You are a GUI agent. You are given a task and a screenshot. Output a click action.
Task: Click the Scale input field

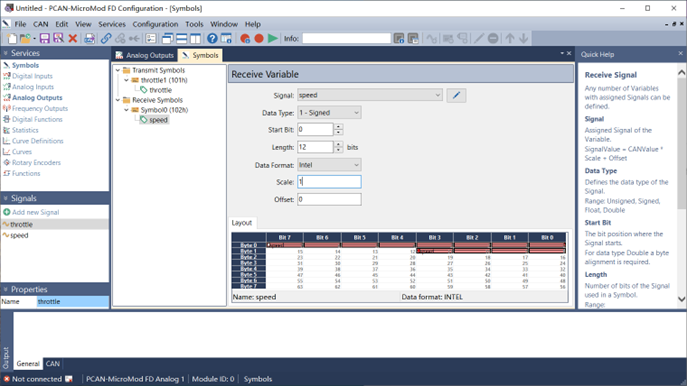329,182
